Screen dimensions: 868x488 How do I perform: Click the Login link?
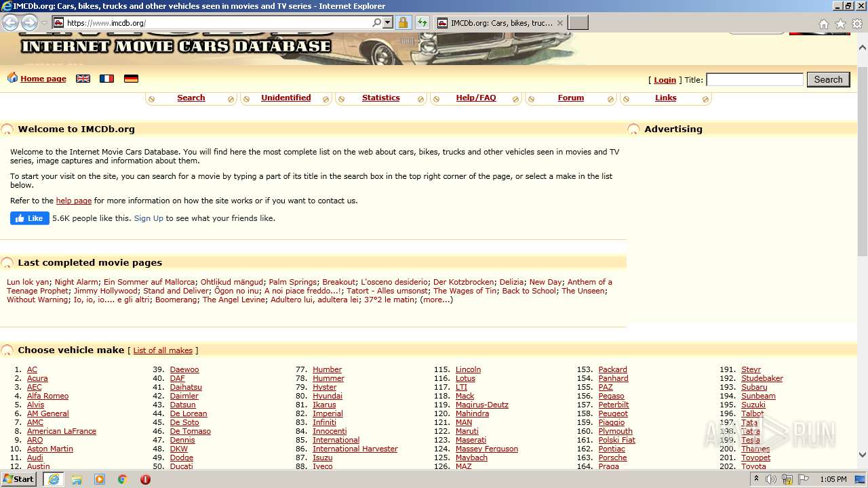665,80
